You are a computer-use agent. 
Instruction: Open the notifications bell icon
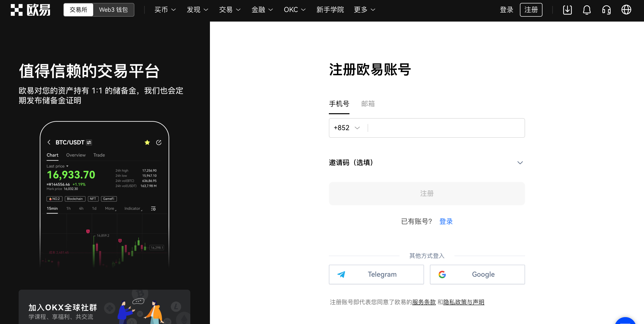pyautogui.click(x=587, y=10)
